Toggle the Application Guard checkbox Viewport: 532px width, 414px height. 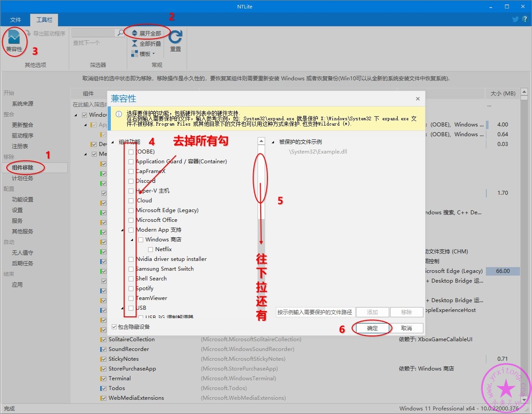coord(131,162)
